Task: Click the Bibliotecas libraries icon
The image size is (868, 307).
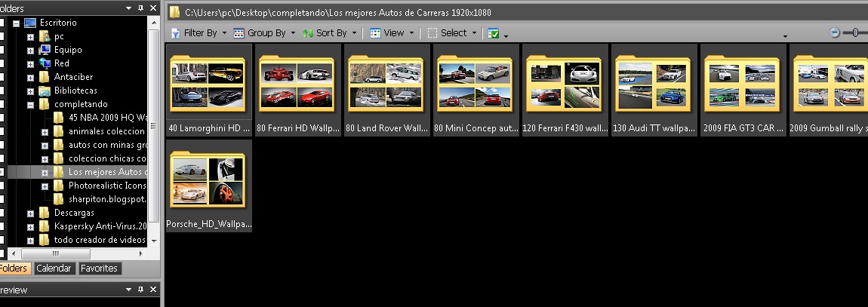Action: tap(45, 91)
